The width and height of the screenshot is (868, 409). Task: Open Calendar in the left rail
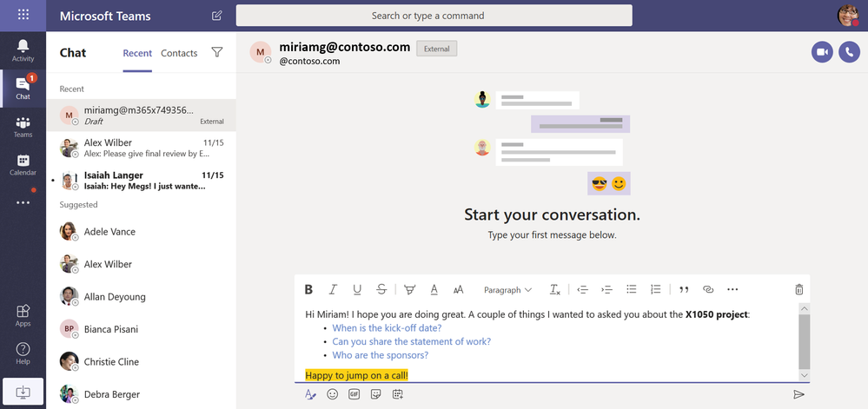click(23, 165)
